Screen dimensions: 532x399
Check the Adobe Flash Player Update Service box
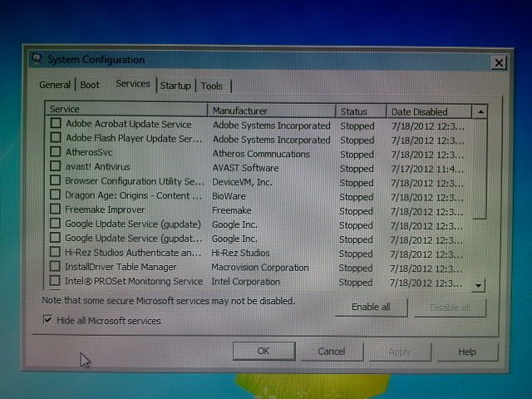[x=56, y=137]
